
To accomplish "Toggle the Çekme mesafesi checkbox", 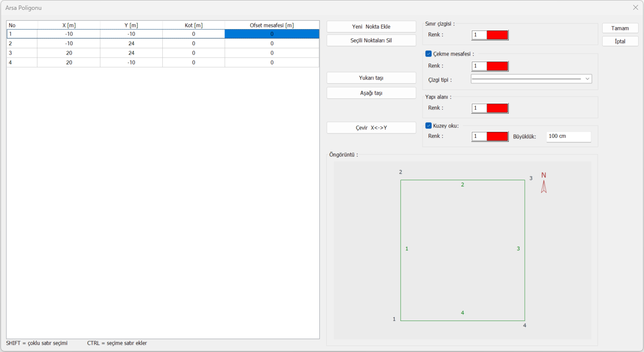I will pyautogui.click(x=429, y=54).
